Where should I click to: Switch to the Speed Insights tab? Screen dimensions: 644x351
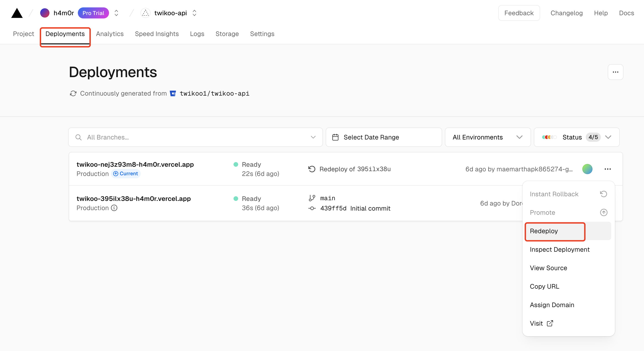[157, 34]
